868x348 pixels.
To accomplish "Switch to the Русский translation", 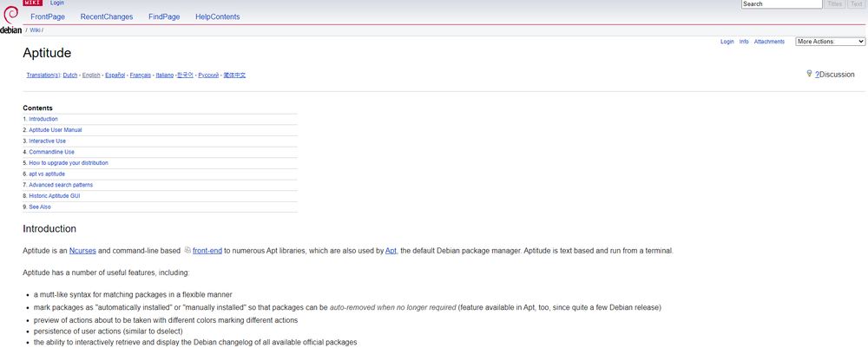I will tap(208, 76).
